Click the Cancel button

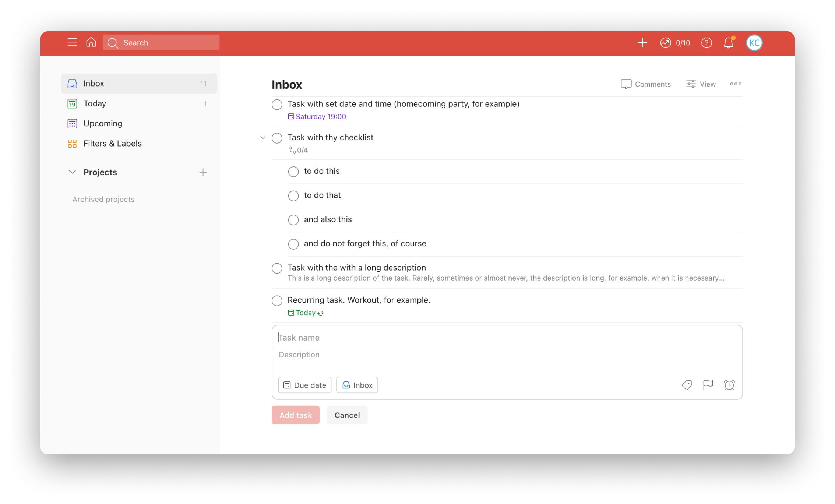[x=347, y=415]
